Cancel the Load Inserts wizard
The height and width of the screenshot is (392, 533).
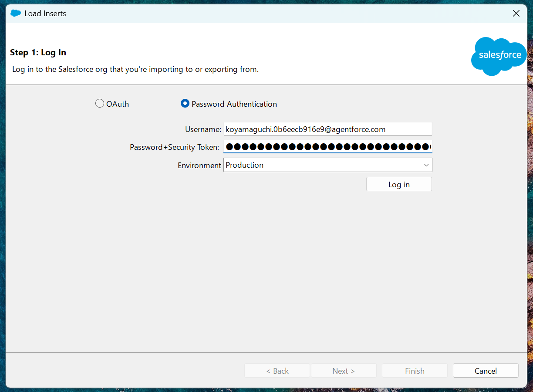(x=486, y=371)
